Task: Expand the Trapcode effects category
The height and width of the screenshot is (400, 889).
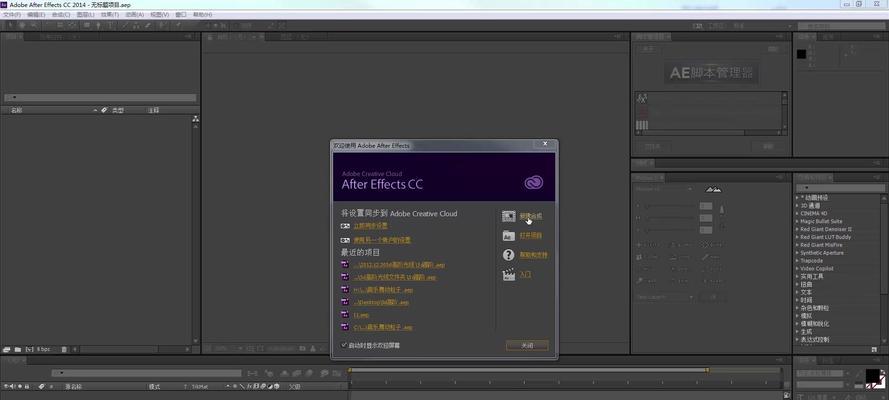Action: [797, 261]
